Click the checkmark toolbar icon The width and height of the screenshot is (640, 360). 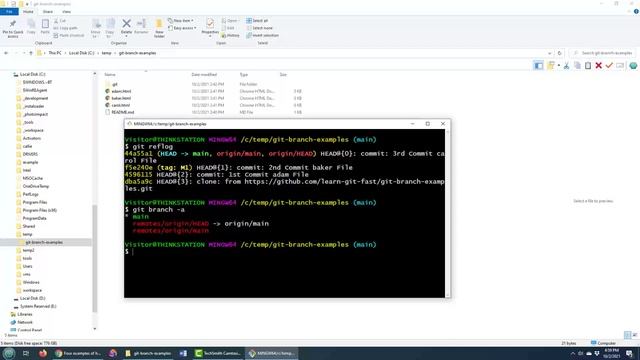[x=609, y=66]
